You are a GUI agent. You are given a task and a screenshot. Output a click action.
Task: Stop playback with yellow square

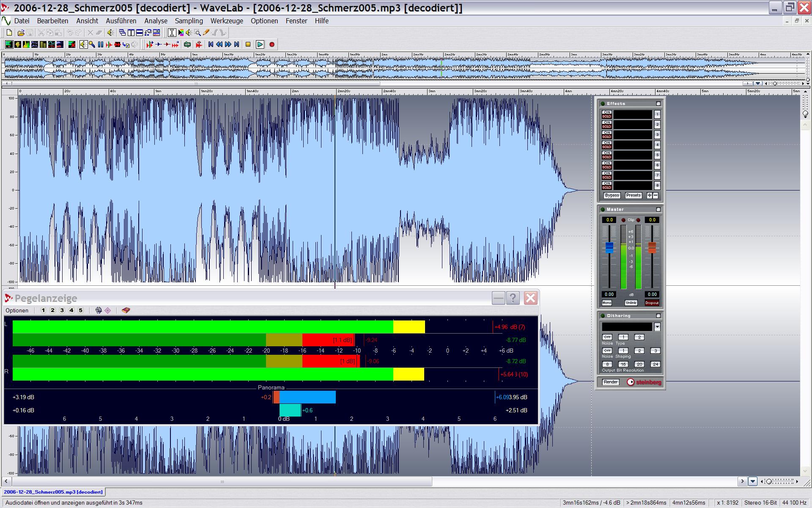(x=248, y=44)
